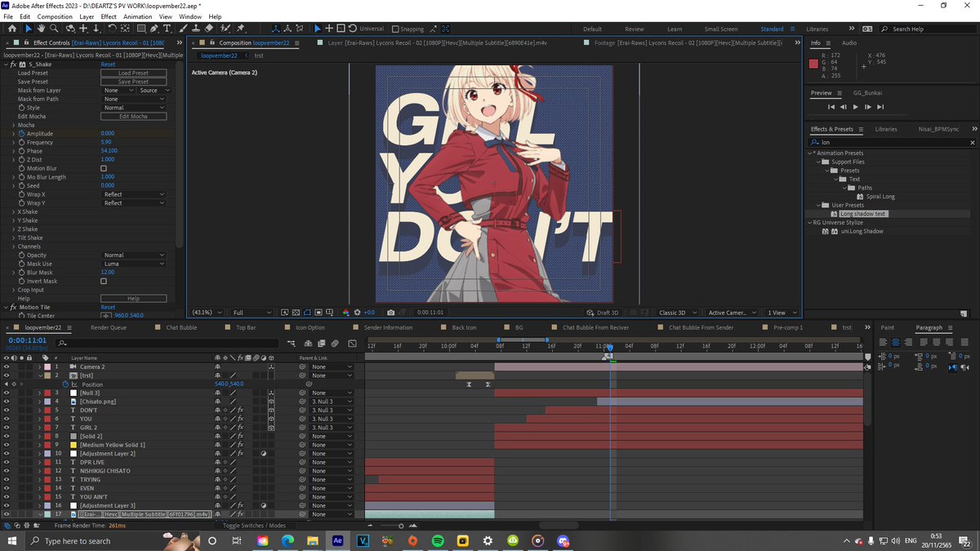980x551 pixels.
Task: Select the Brush tool
Action: 183,29
